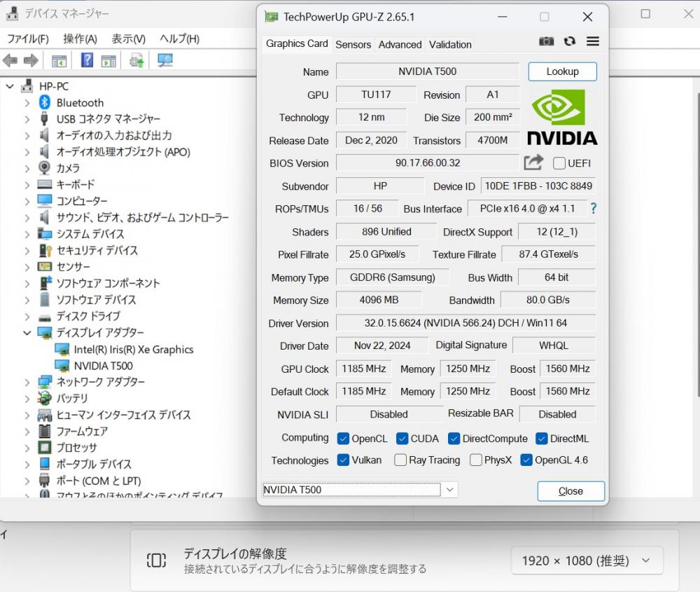Image resolution: width=700 pixels, height=592 pixels.
Task: Select NVIDIA T500 in device tree
Action: [x=104, y=366]
